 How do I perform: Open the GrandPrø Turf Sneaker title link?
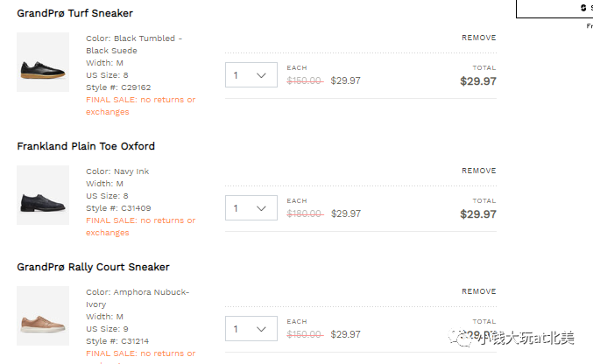[75, 14]
